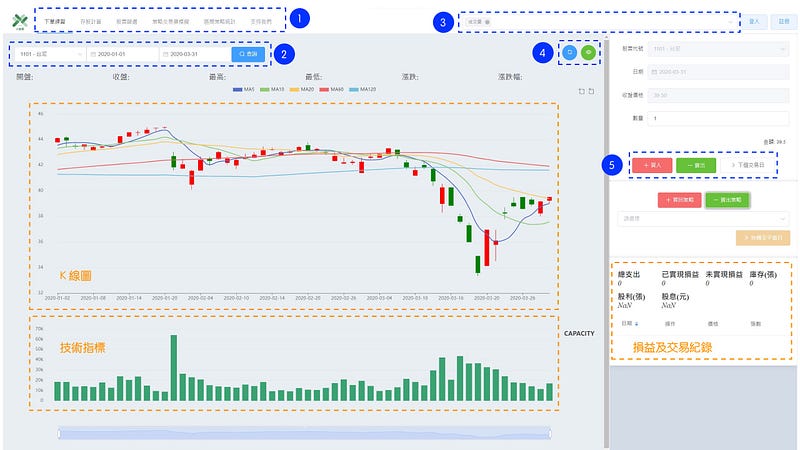Toggle MA60 legend item
The height and width of the screenshot is (450, 800).
click(332, 89)
